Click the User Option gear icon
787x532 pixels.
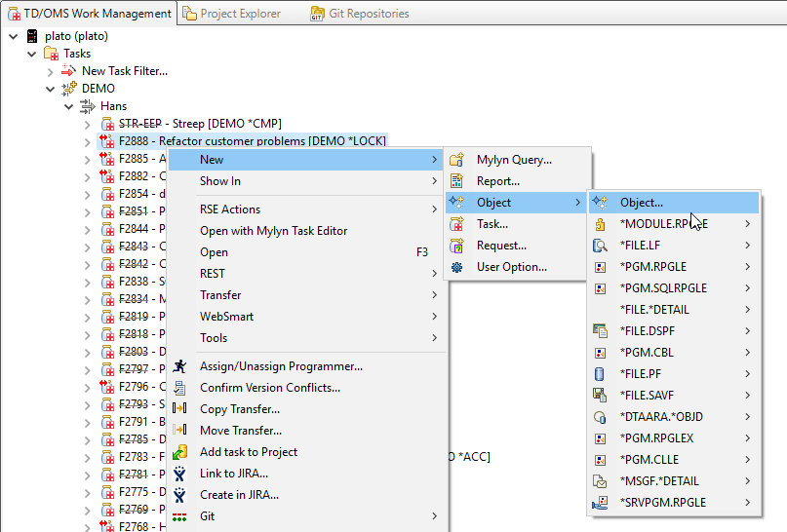tap(456, 267)
